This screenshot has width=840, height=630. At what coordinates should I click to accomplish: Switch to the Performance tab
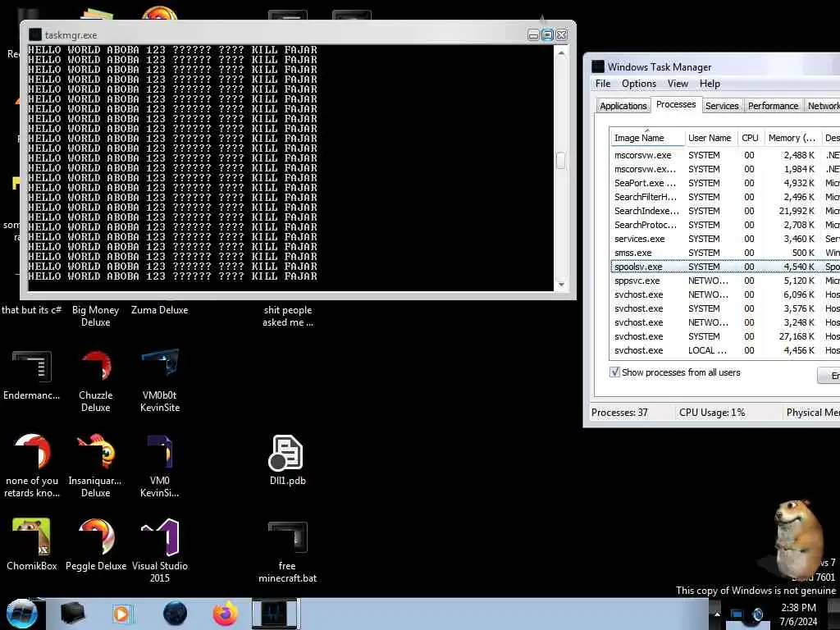[x=773, y=106]
